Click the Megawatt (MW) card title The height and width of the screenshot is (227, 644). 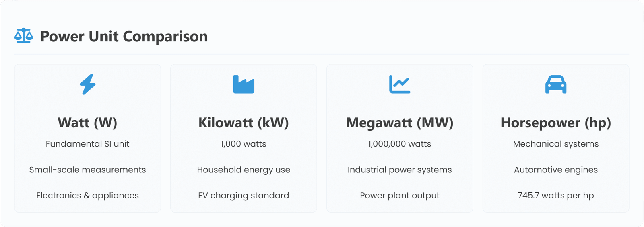pos(400,123)
